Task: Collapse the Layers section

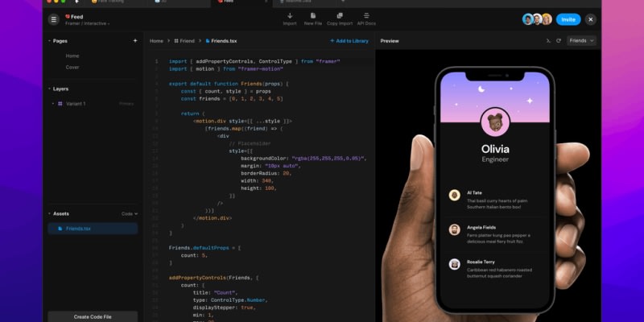Action: point(50,89)
